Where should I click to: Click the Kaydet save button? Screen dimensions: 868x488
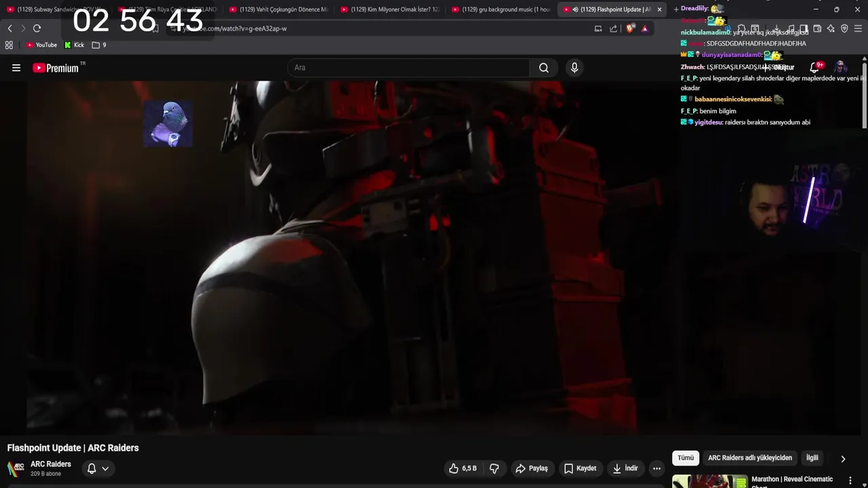point(580,468)
